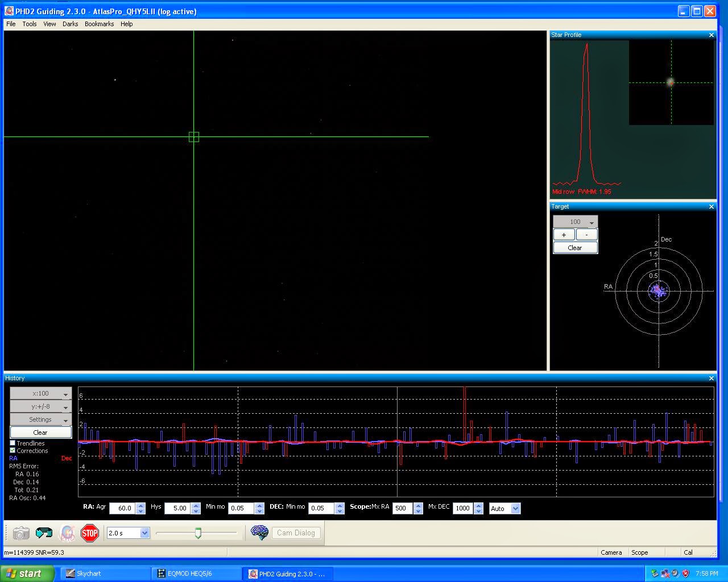Enable the Trendlines checkbox

13,443
